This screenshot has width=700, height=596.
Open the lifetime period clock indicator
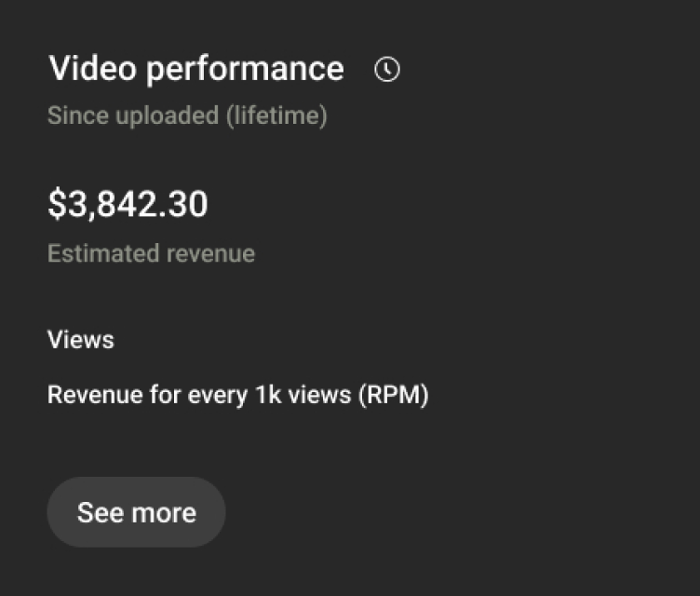(x=387, y=70)
